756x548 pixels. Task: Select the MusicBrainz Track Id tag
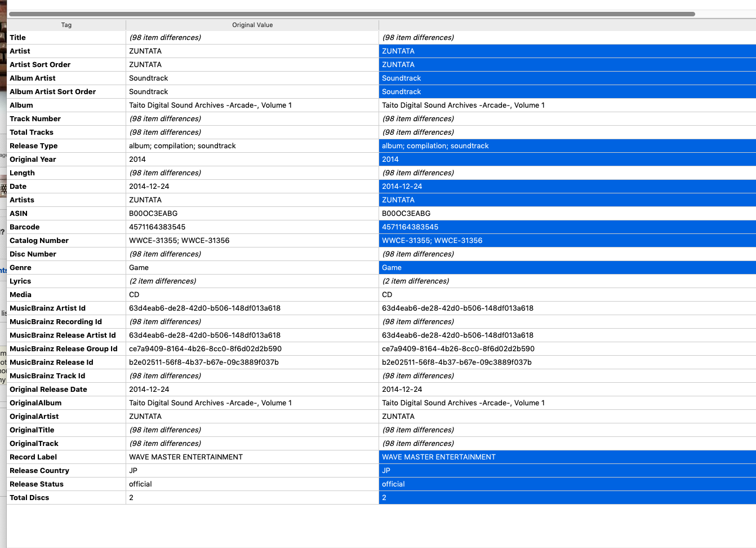point(47,376)
